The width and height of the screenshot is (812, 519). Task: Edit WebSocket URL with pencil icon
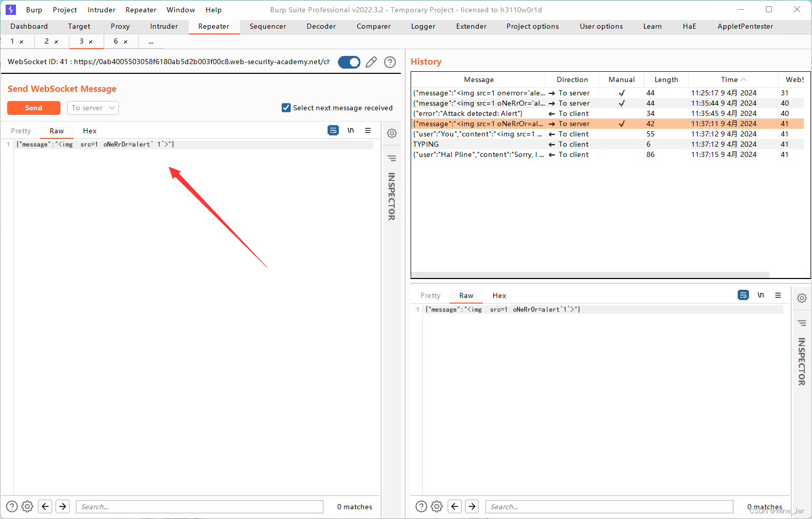click(x=371, y=62)
